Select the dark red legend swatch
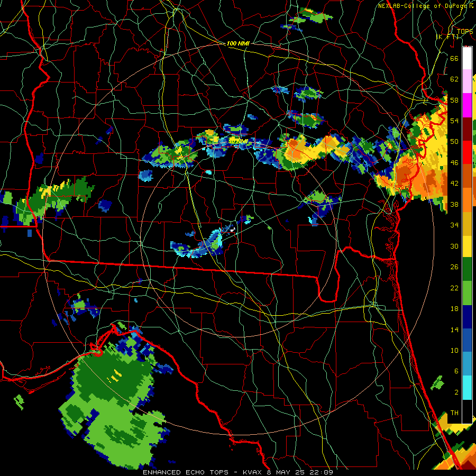476x476 pixels. pyautogui.click(x=467, y=129)
